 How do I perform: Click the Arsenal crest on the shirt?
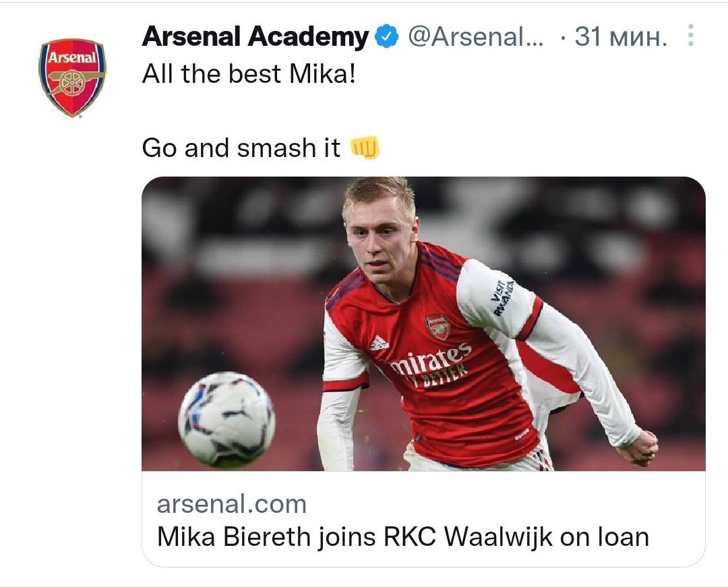pos(437,326)
